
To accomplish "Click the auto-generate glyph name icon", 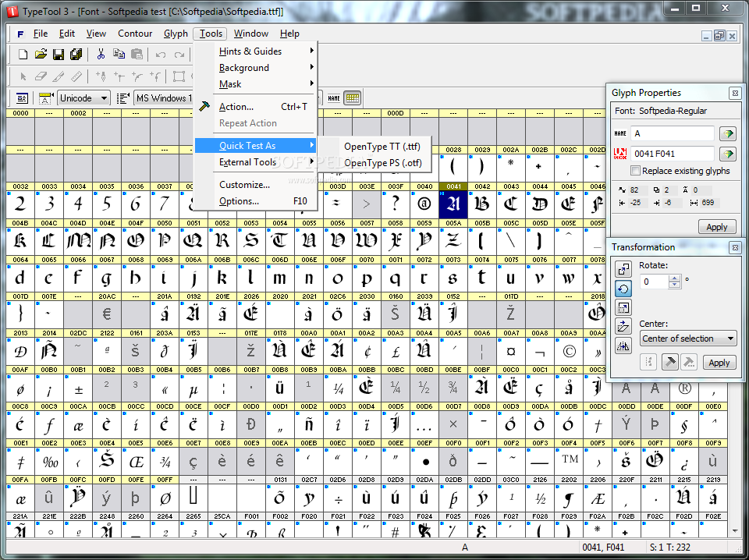I will pos(727,134).
